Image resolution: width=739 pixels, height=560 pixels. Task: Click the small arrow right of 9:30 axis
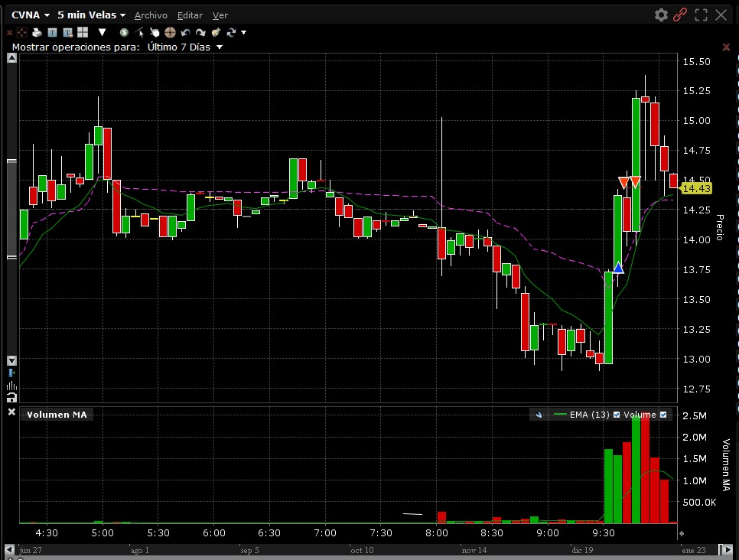[681, 533]
